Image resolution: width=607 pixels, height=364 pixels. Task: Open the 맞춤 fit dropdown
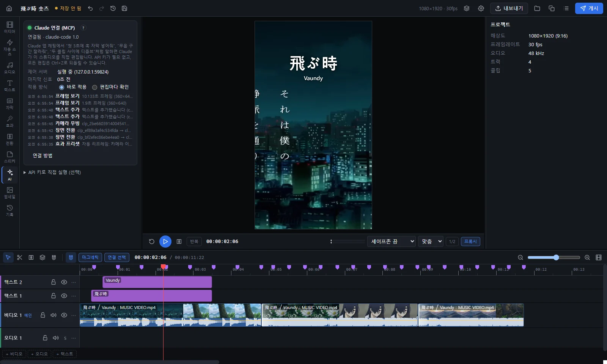click(431, 242)
